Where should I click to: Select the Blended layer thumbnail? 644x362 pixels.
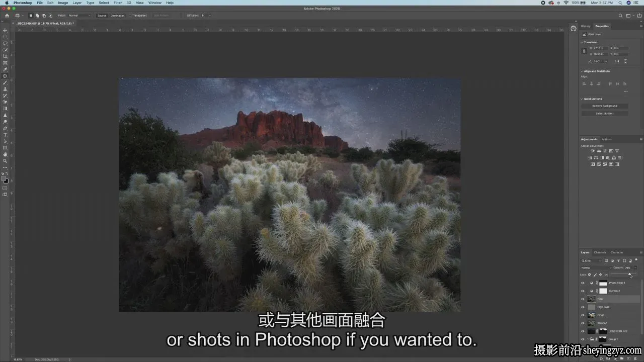(592, 323)
